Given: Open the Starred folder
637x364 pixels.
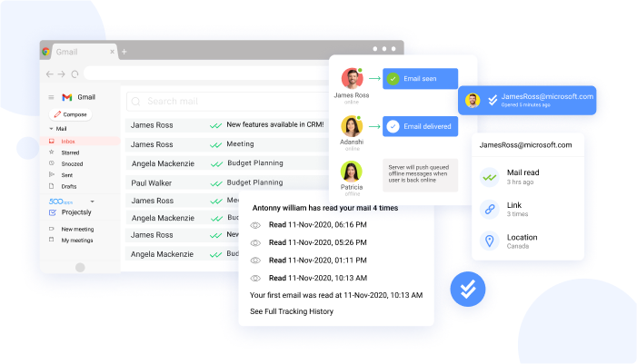Looking at the screenshot, I should point(70,152).
